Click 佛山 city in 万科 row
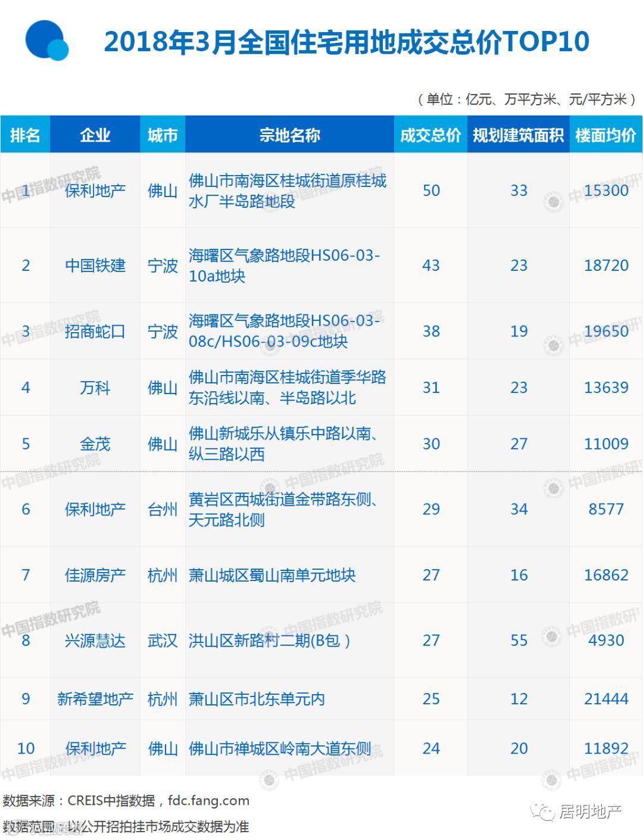This screenshot has height=840, width=643. pos(163,388)
